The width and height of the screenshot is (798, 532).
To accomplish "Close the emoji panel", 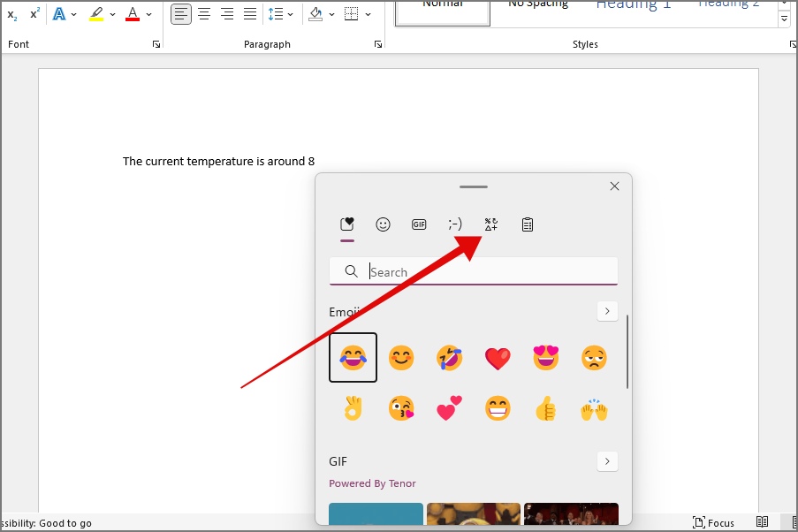I will tap(614, 186).
